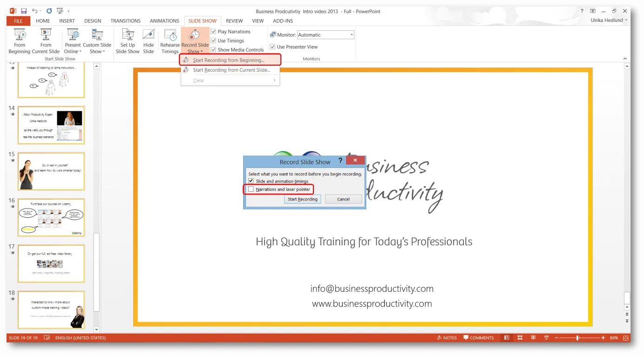Switch to Slide Sorter view in the status bar
This screenshot has height=356, width=644.
point(520,338)
